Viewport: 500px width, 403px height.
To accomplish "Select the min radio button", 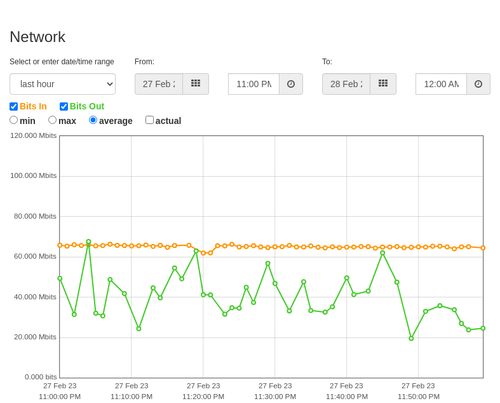I will tap(13, 120).
